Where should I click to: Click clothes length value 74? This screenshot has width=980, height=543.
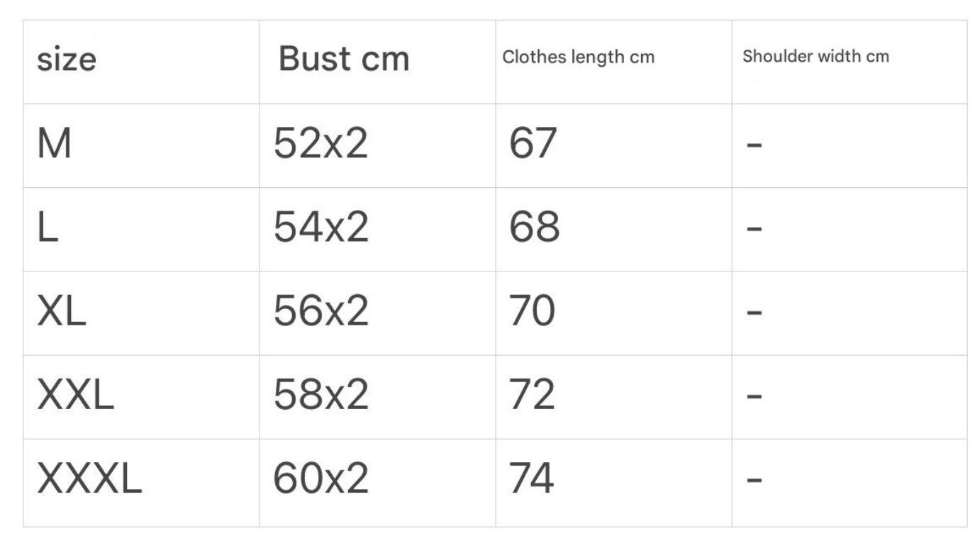(x=532, y=479)
